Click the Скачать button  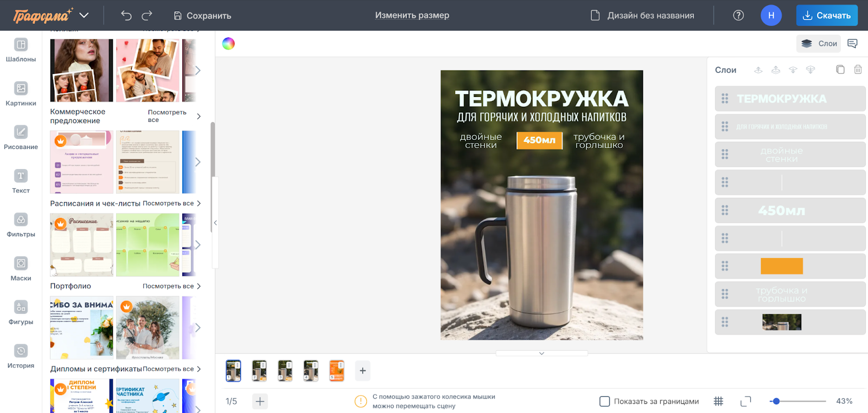(827, 15)
